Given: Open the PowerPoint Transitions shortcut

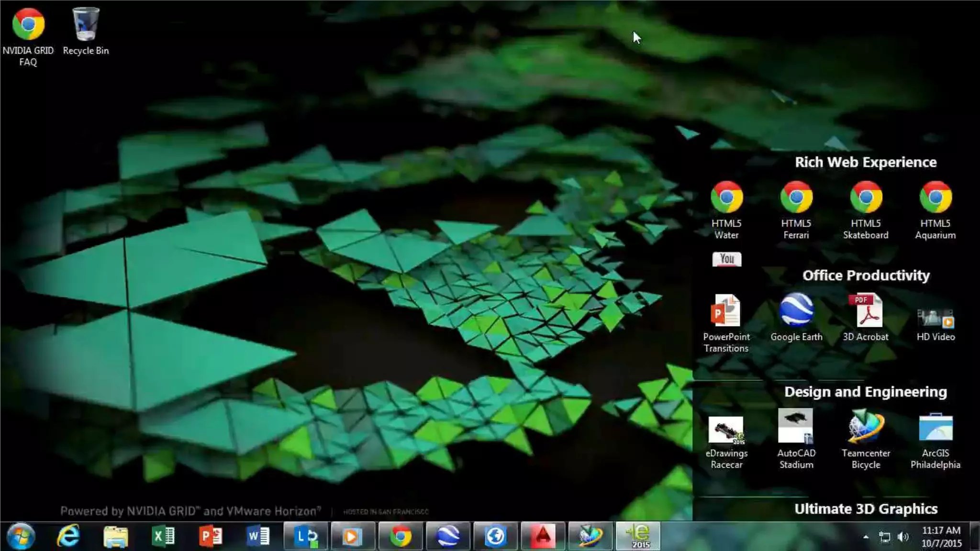Looking at the screenshot, I should pyautogui.click(x=726, y=311).
